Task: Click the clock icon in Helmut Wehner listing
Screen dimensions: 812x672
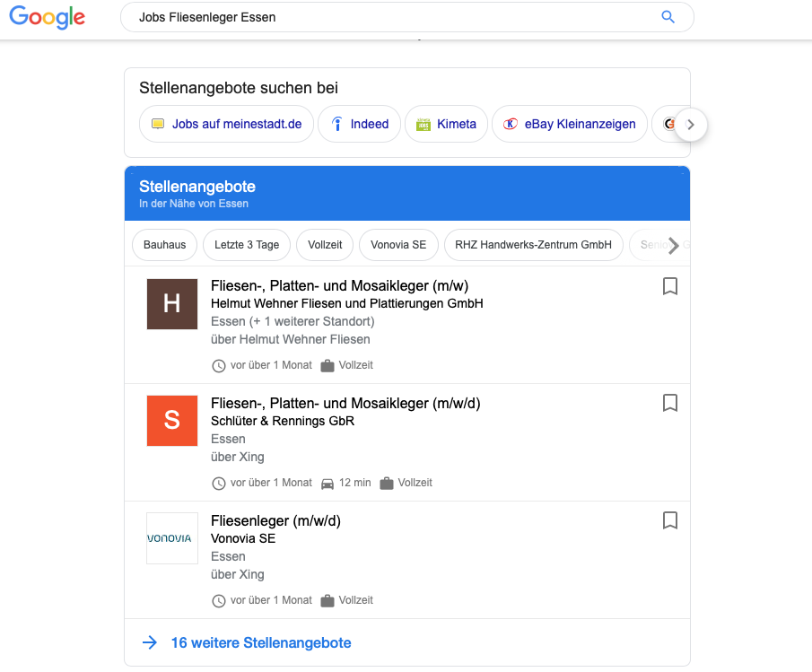Action: [219, 366]
